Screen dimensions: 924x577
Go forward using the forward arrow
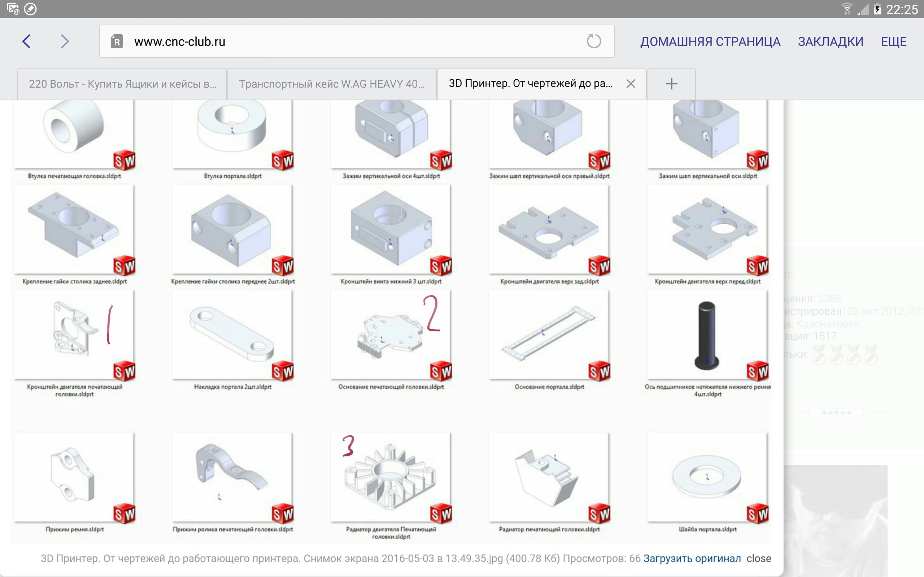pyautogui.click(x=65, y=41)
